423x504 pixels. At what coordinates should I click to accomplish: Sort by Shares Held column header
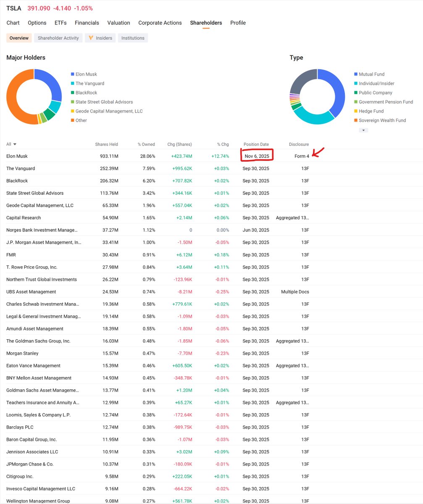pyautogui.click(x=107, y=144)
